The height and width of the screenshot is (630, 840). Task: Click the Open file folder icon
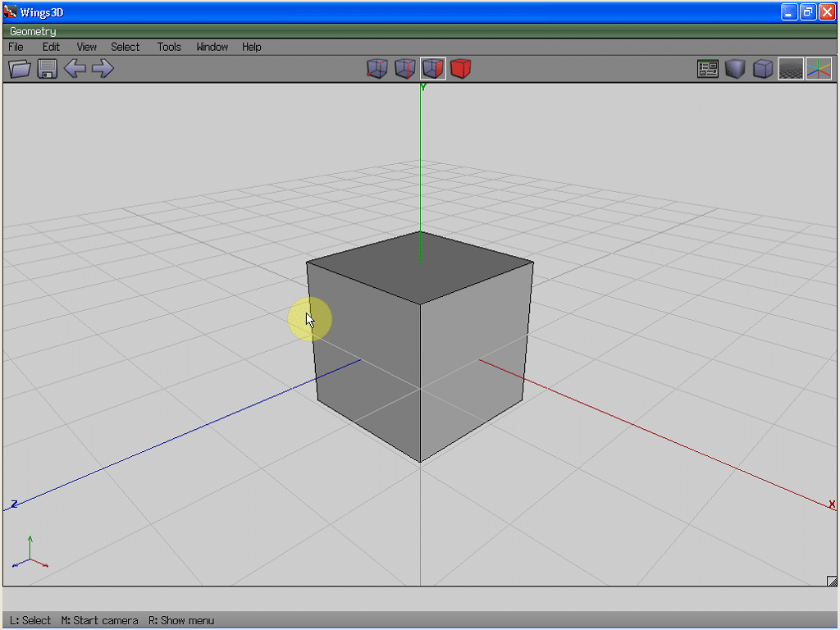(x=20, y=69)
